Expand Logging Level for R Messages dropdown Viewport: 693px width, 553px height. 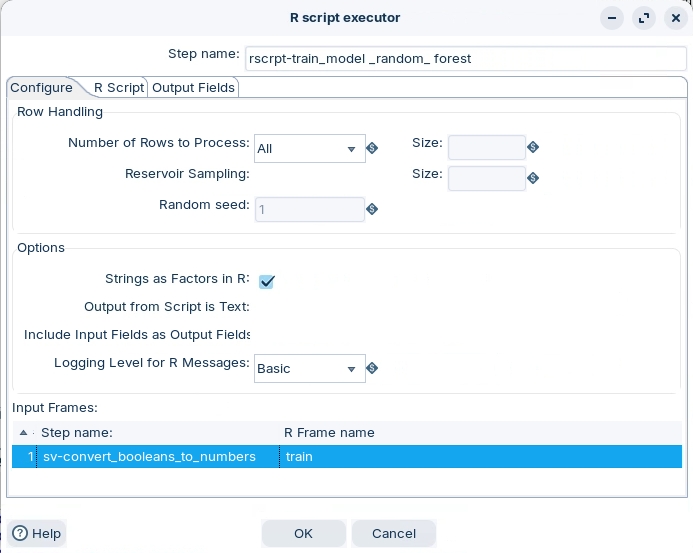309,369
